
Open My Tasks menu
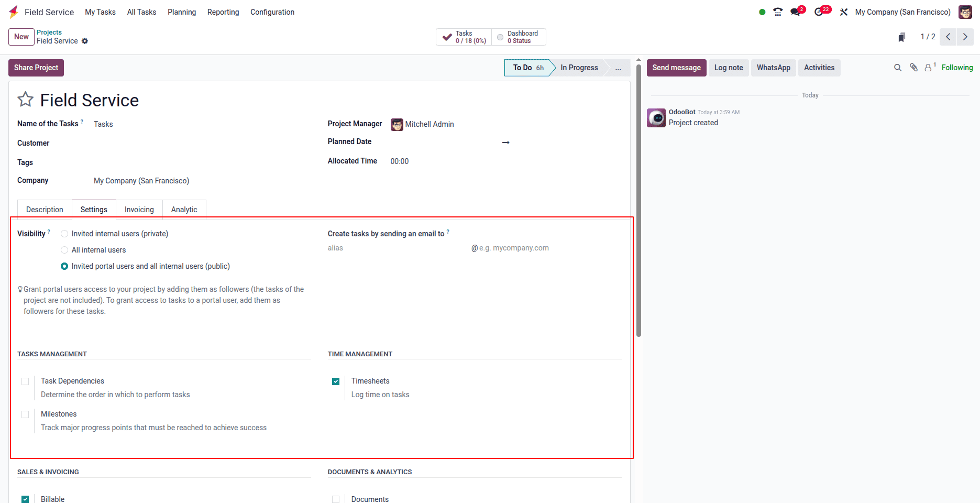(100, 12)
